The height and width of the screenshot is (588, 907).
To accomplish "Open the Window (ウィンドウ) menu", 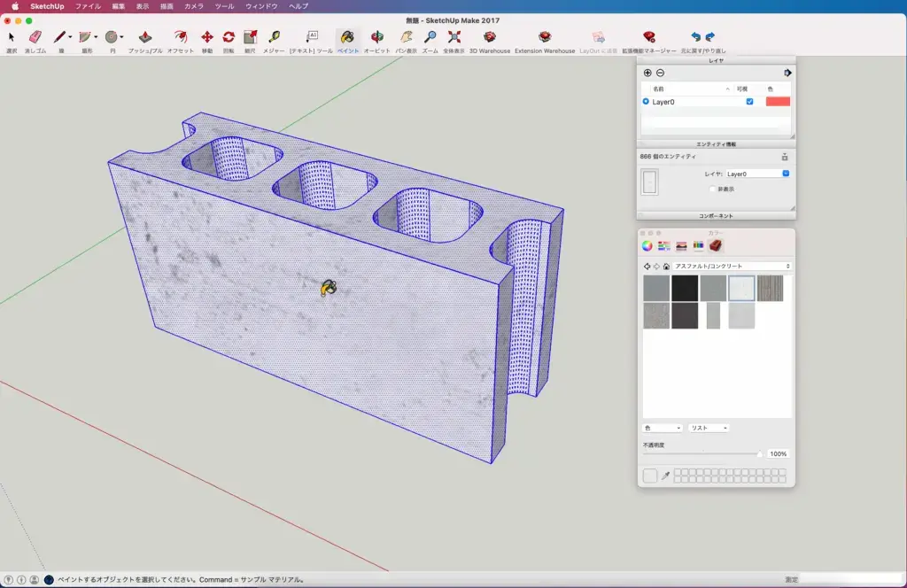I will 261,6.
